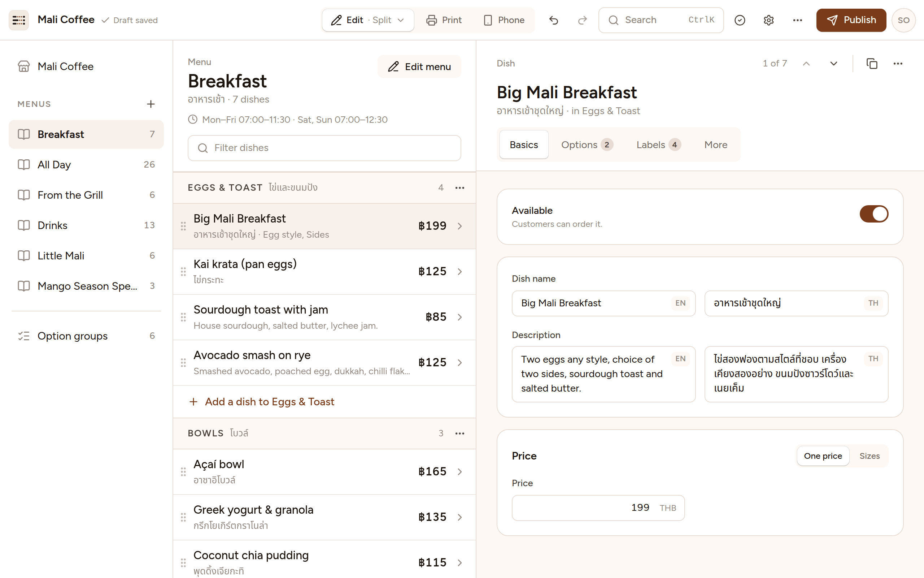Click the undo arrow icon
The image size is (924, 578).
coord(553,20)
